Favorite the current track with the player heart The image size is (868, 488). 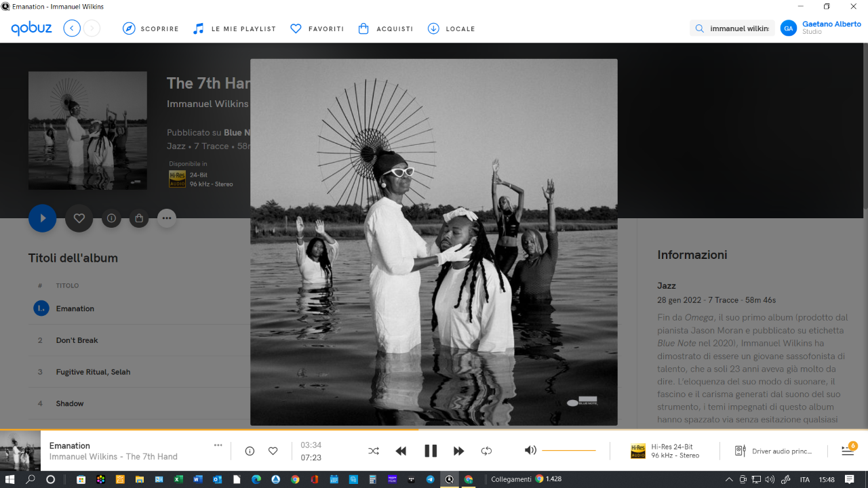click(273, 451)
